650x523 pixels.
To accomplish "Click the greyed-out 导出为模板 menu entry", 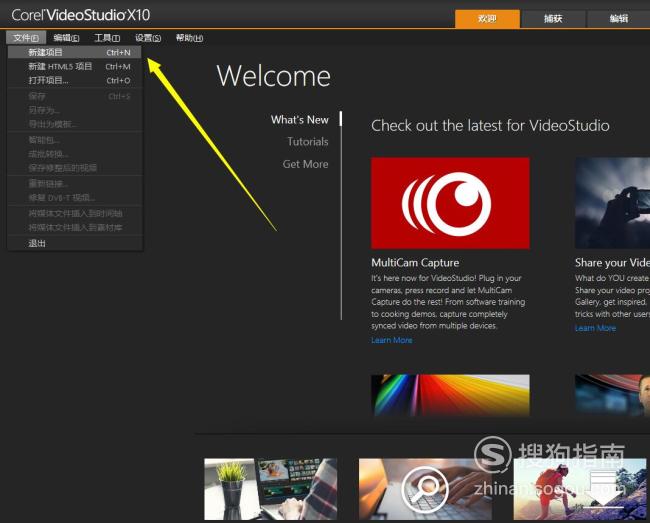I will point(75,124).
